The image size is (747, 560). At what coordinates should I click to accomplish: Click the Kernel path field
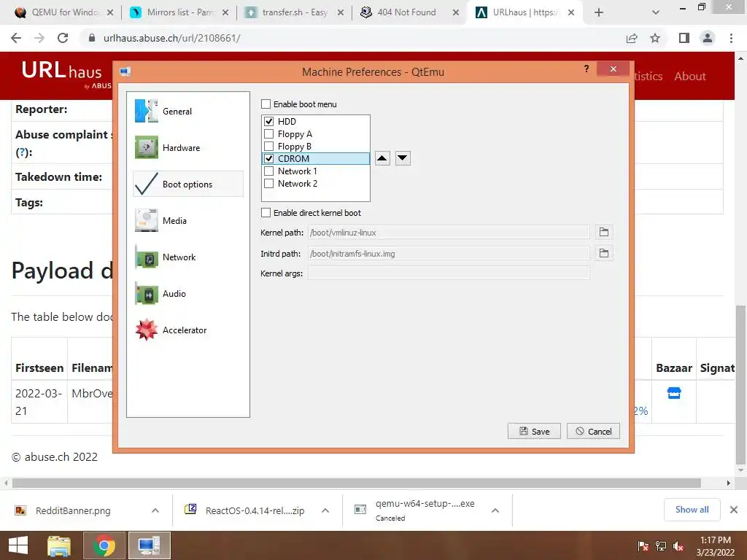[449, 233]
